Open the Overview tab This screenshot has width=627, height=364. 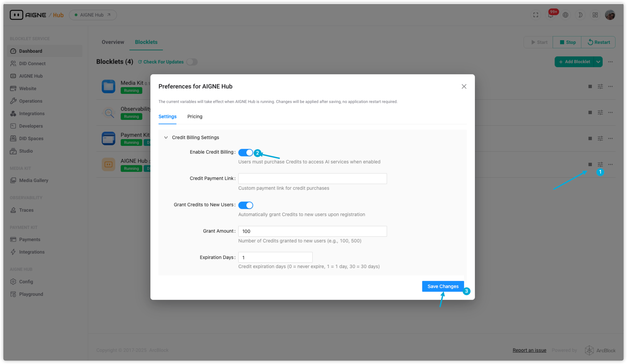coord(113,42)
